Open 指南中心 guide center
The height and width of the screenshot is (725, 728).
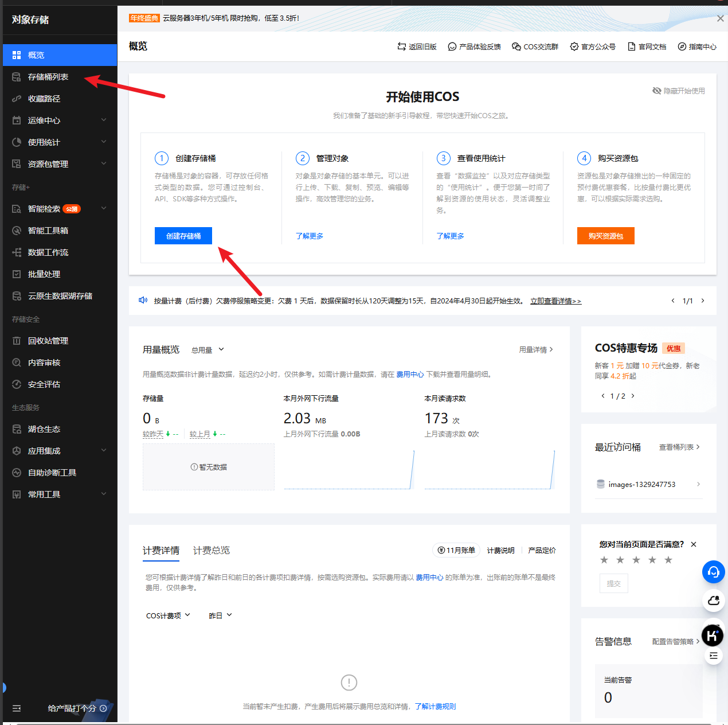(x=697, y=47)
